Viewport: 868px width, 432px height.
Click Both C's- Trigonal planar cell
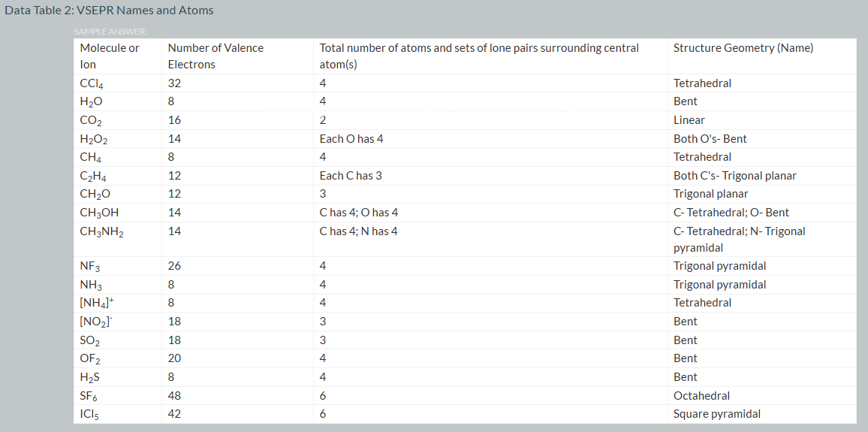point(734,176)
